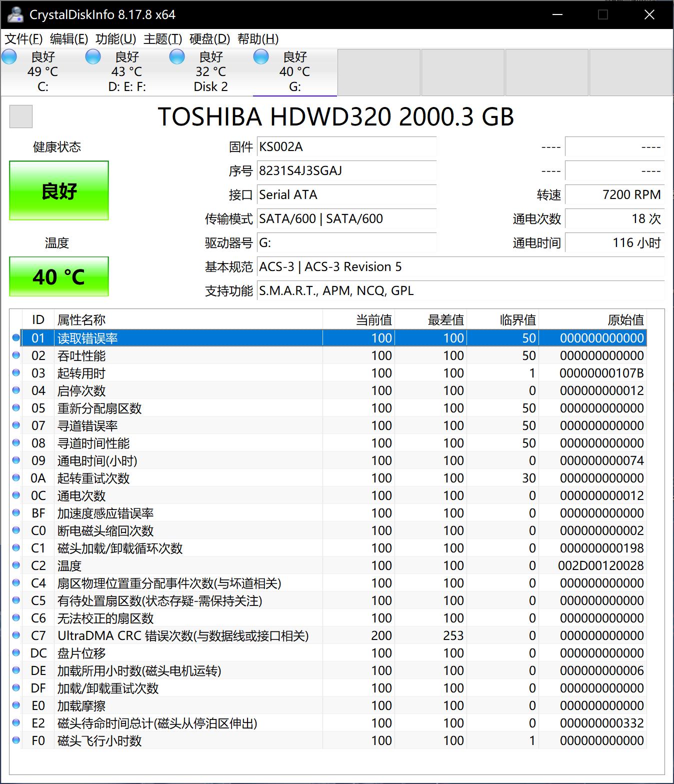Click the 支持功能 field S.M.A.R.T., APM, NCQ, GPL
Image resolution: width=674 pixels, height=784 pixels.
click(460, 291)
